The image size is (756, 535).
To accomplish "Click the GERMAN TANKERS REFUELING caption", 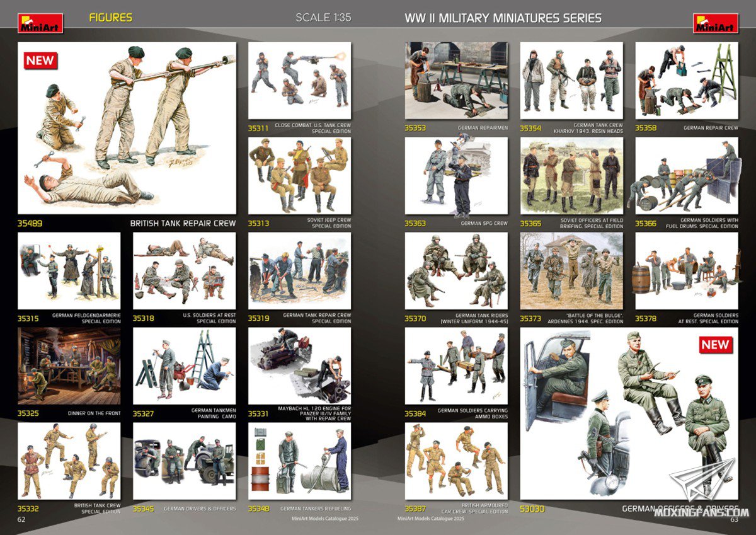I will click(x=316, y=509).
